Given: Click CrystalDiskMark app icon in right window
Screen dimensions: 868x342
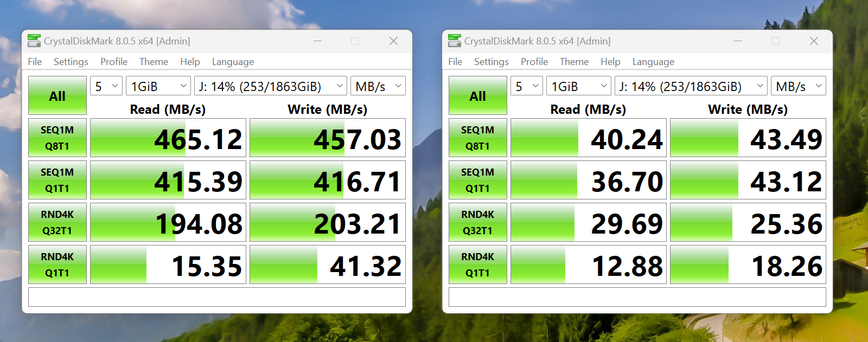Looking at the screenshot, I should coord(455,41).
